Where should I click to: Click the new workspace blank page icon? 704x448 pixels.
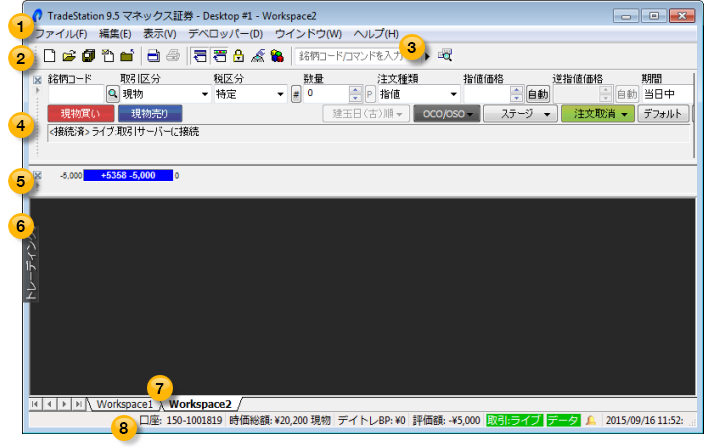(x=49, y=56)
